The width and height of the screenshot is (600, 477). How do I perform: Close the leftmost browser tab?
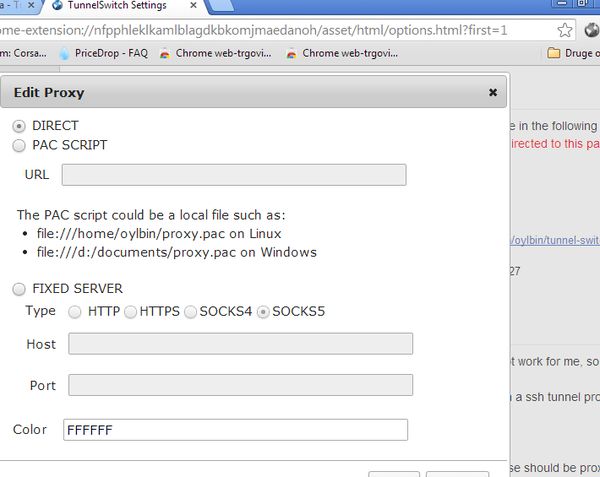coord(31,5)
